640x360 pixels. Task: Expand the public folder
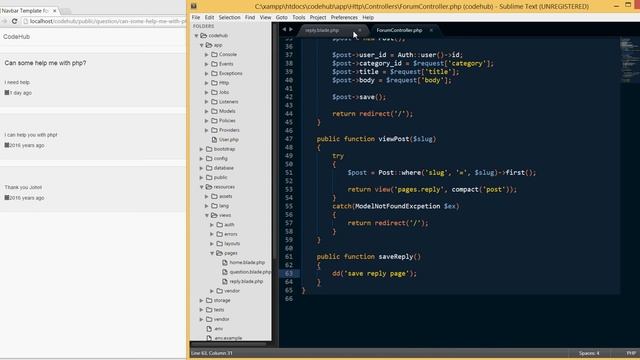tap(202, 178)
